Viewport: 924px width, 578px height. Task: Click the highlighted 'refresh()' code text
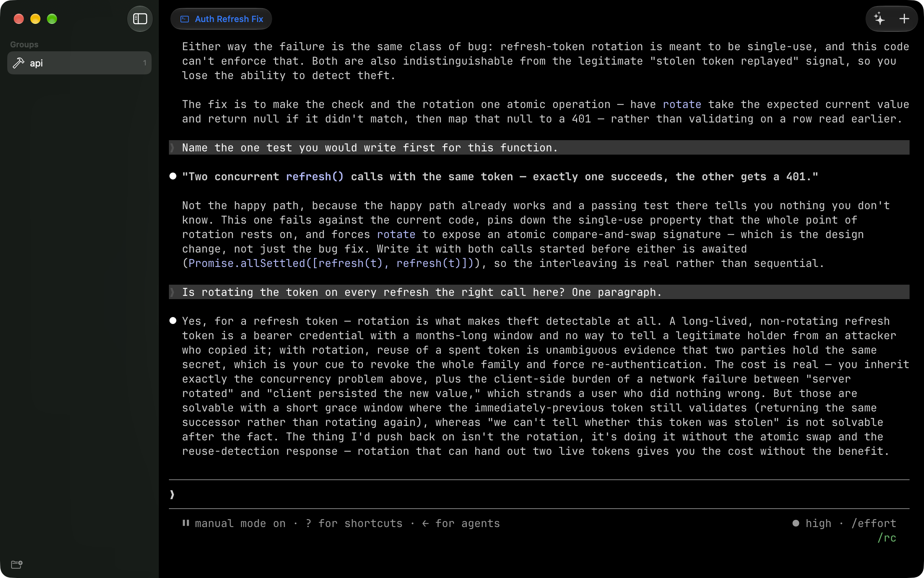tap(315, 177)
